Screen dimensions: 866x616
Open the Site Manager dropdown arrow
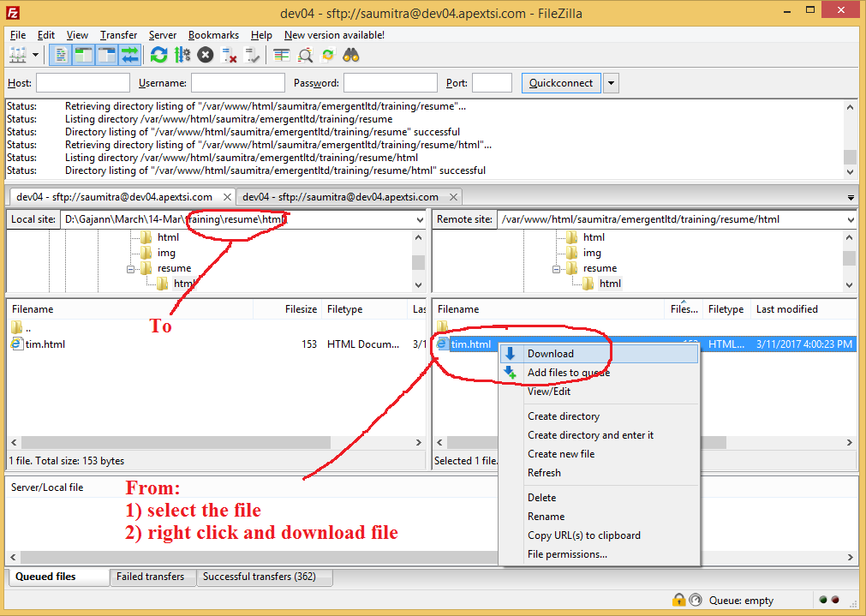coord(35,55)
